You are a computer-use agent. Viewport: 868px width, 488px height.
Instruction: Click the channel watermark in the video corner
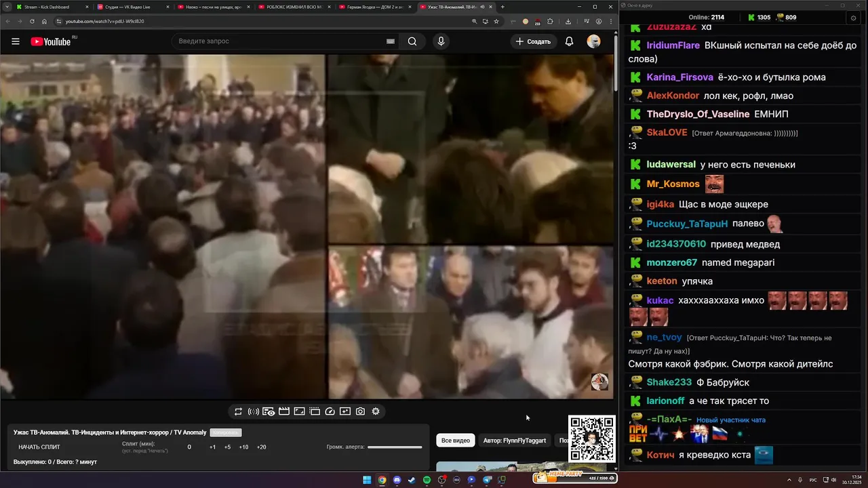click(599, 382)
